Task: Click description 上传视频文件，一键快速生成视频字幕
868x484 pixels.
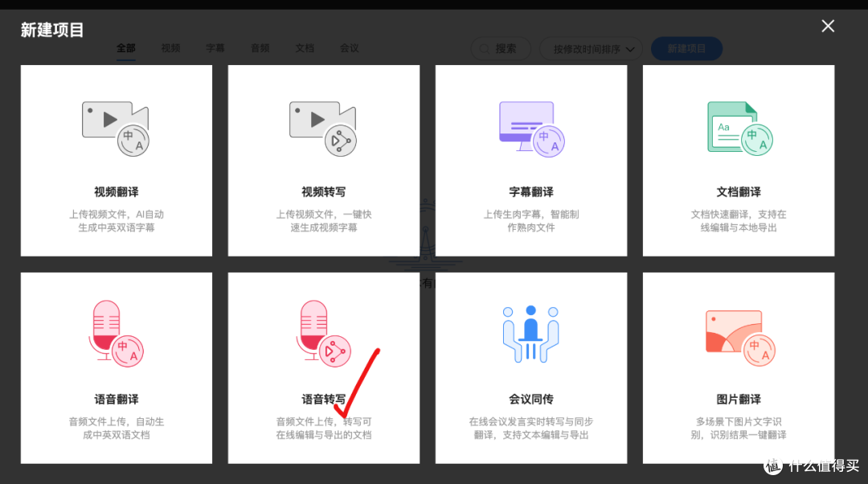Action: pos(324,221)
